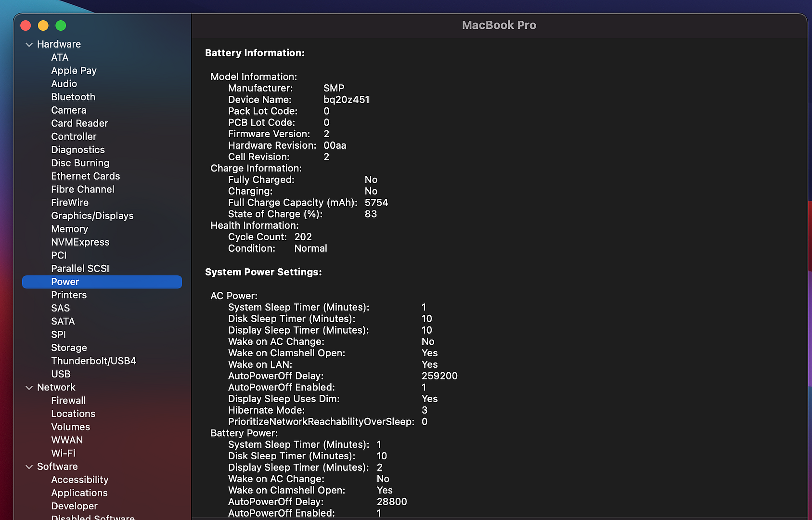Select Applications under Software
Image resolution: width=812 pixels, height=520 pixels.
(x=79, y=493)
